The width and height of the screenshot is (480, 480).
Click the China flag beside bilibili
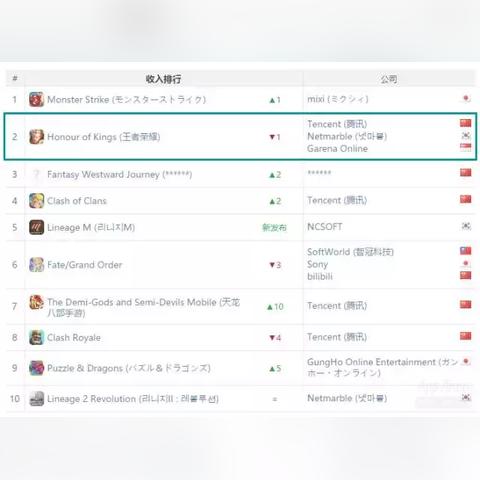(466, 275)
